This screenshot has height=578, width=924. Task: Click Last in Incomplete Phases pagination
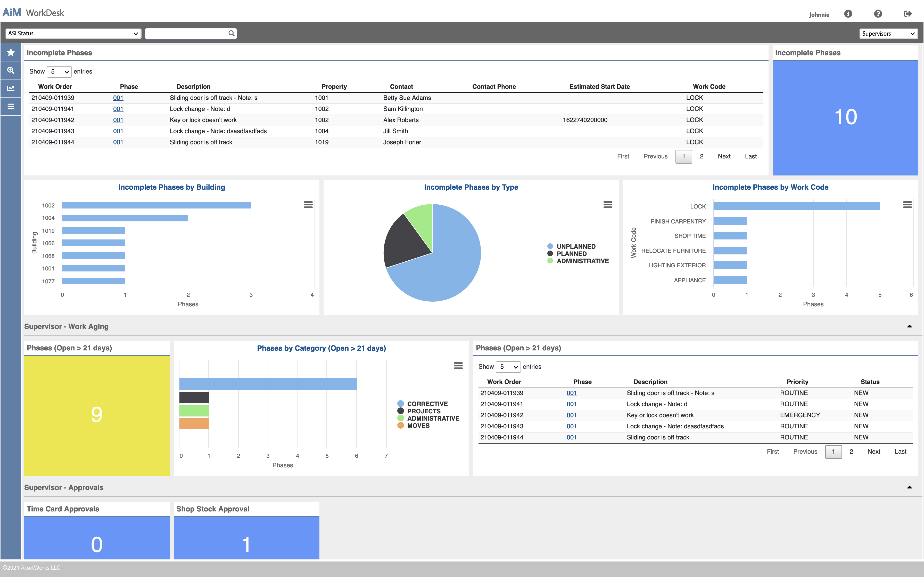751,156
